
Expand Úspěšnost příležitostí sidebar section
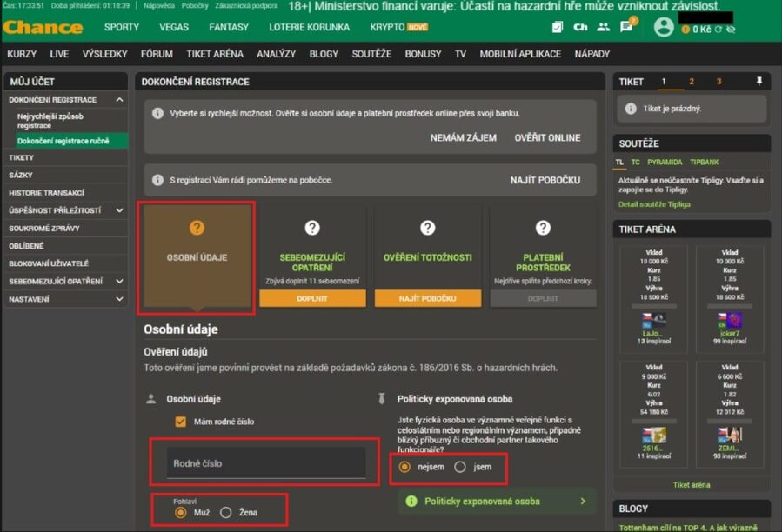(119, 210)
